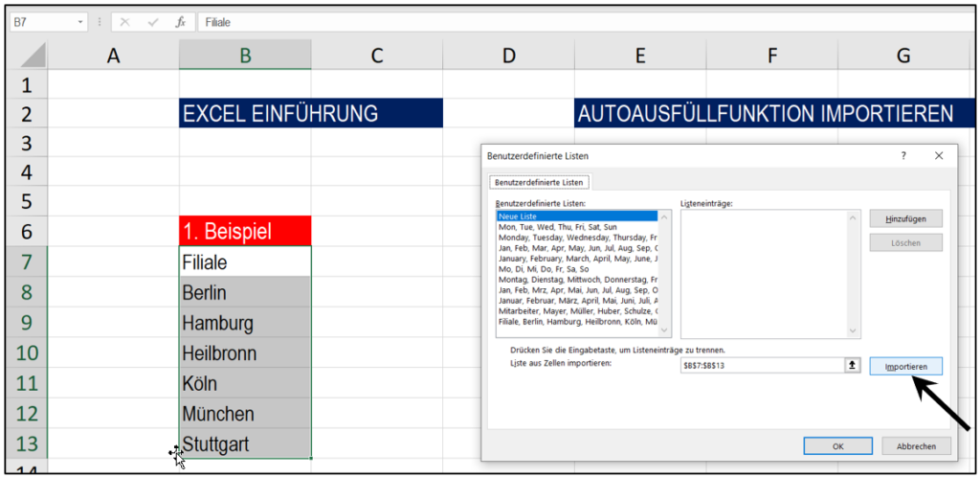Select row 4 header

[26, 172]
